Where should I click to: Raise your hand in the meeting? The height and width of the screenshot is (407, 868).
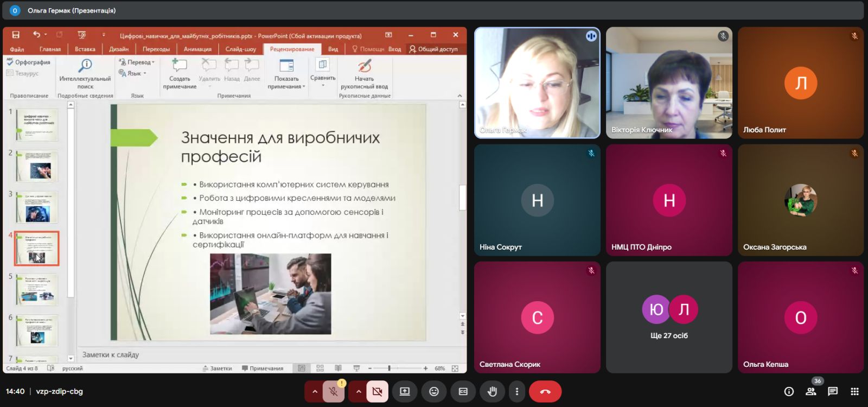pyautogui.click(x=492, y=391)
